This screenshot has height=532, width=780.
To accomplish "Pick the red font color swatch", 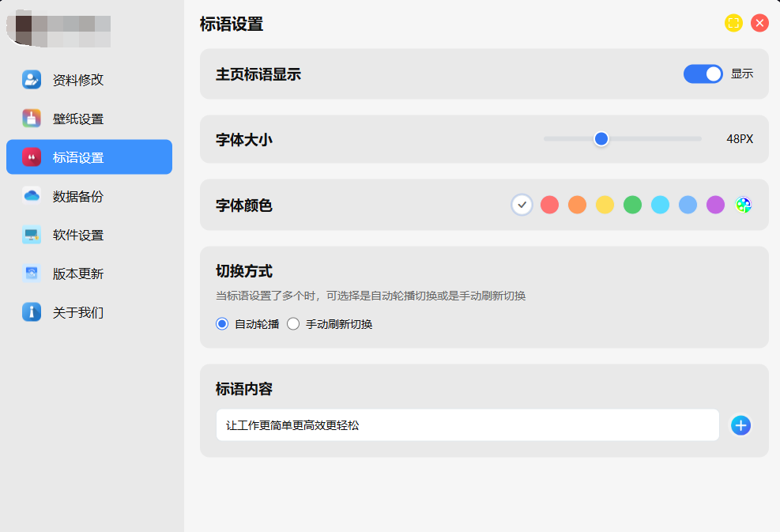I will click(x=549, y=205).
